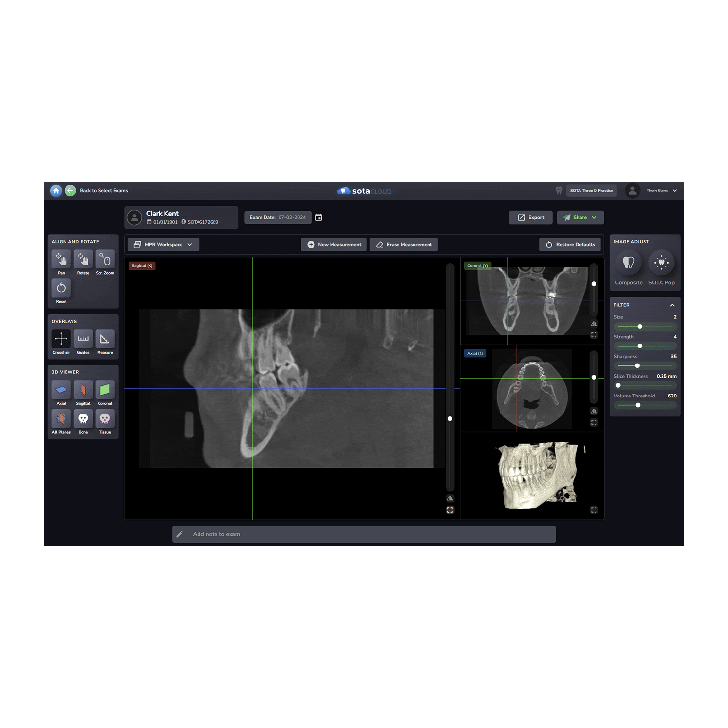Click the Exam Date field 07-02-2024

278,217
